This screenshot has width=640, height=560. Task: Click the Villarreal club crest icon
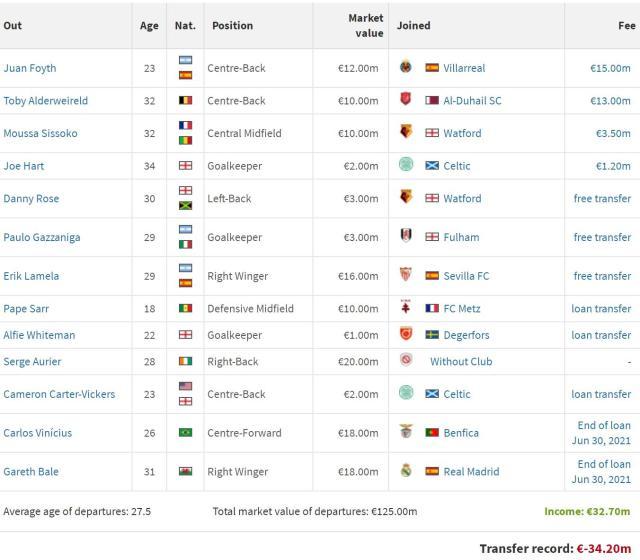[x=406, y=68]
